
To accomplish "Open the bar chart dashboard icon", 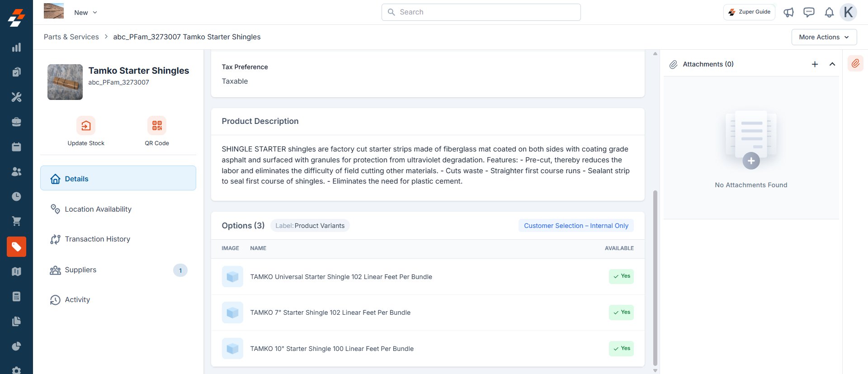I will click(x=16, y=47).
